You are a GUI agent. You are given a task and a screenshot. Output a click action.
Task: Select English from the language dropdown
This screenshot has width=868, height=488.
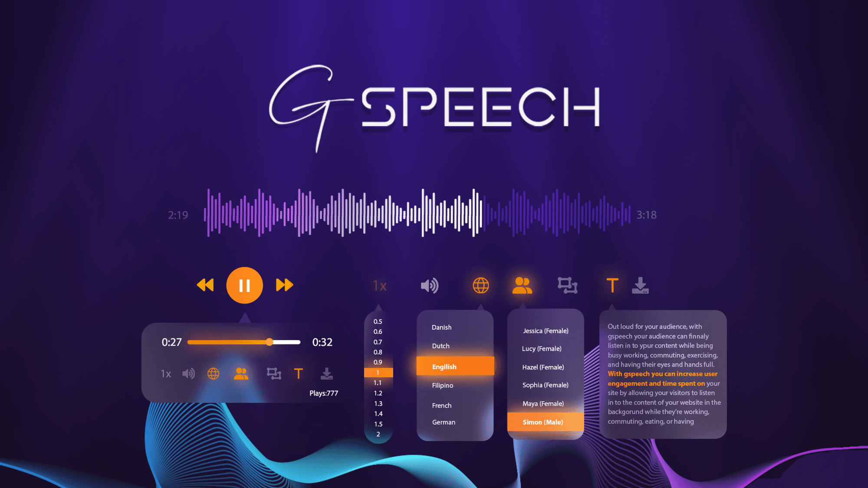point(455,367)
